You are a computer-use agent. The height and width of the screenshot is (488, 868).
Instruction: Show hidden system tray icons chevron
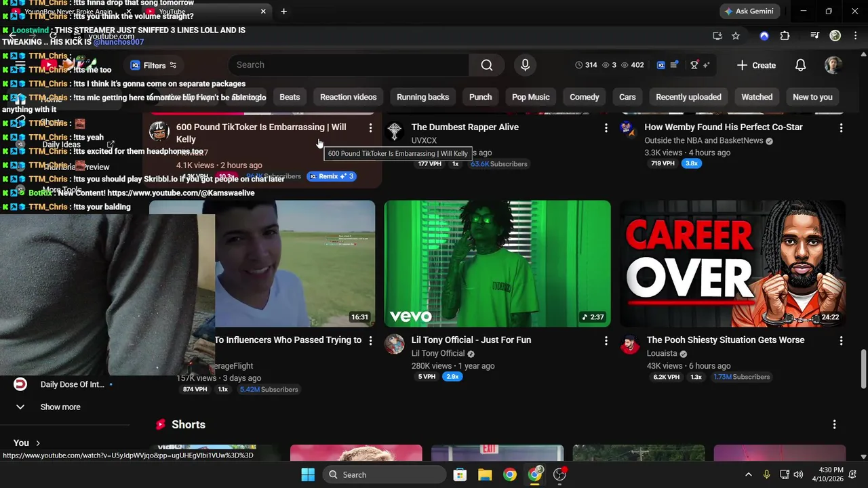click(748, 474)
